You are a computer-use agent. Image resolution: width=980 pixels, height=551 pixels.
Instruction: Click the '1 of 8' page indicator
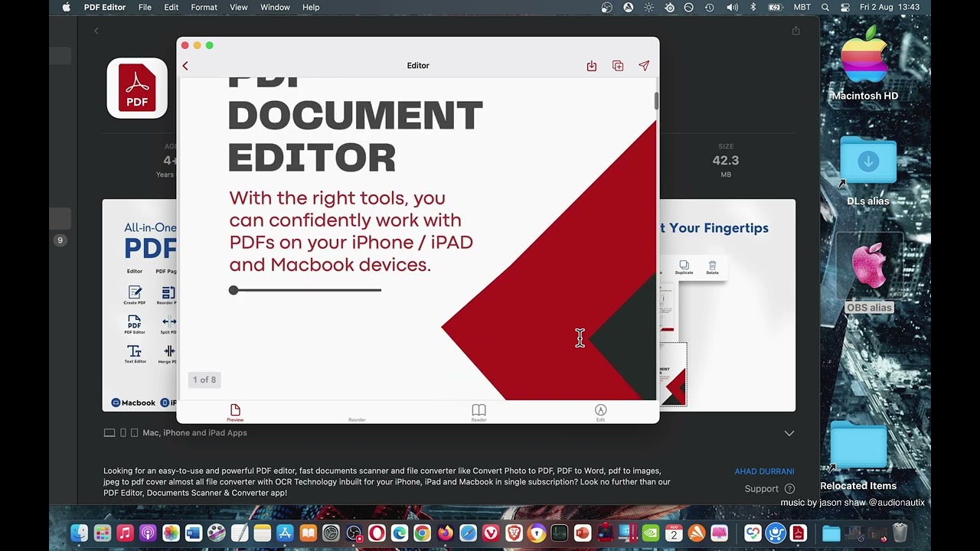(x=204, y=380)
